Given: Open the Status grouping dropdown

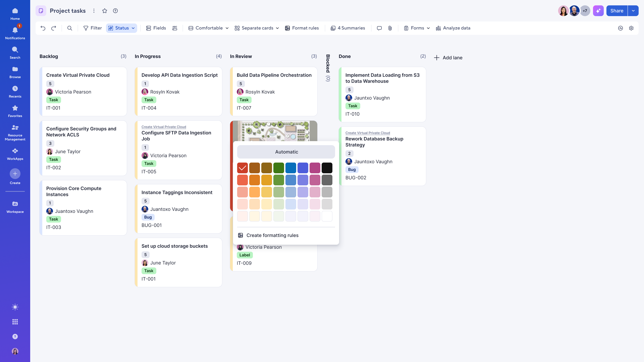Looking at the screenshot, I should (x=121, y=28).
